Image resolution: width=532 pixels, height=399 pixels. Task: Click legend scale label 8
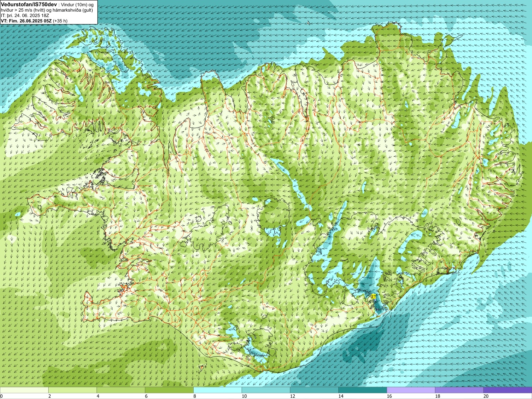coord(195,396)
